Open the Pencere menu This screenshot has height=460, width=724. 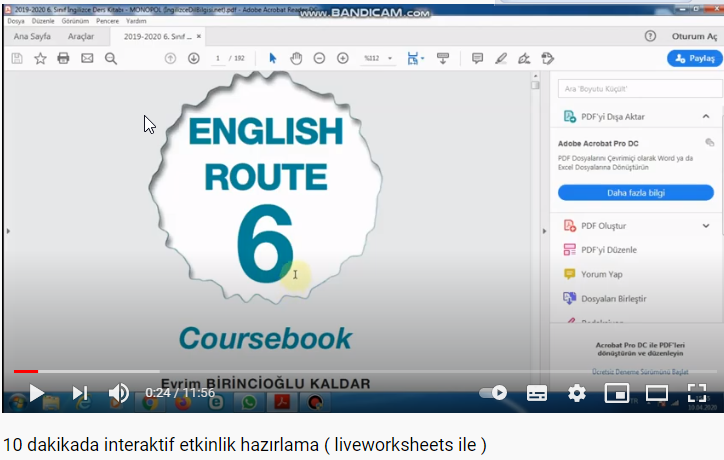click(107, 21)
